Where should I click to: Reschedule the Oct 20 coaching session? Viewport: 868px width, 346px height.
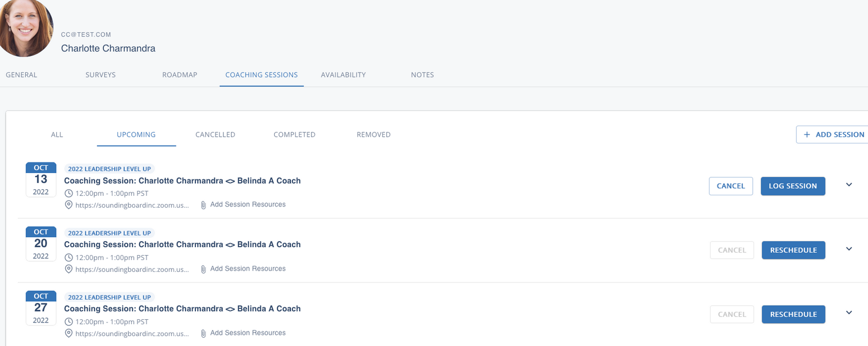click(x=793, y=250)
